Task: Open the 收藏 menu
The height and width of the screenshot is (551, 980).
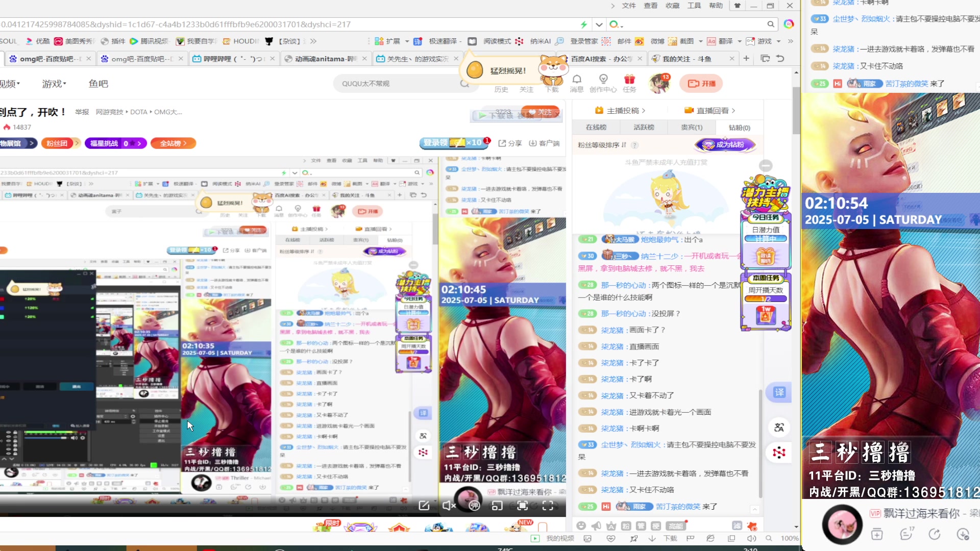Action: (672, 6)
